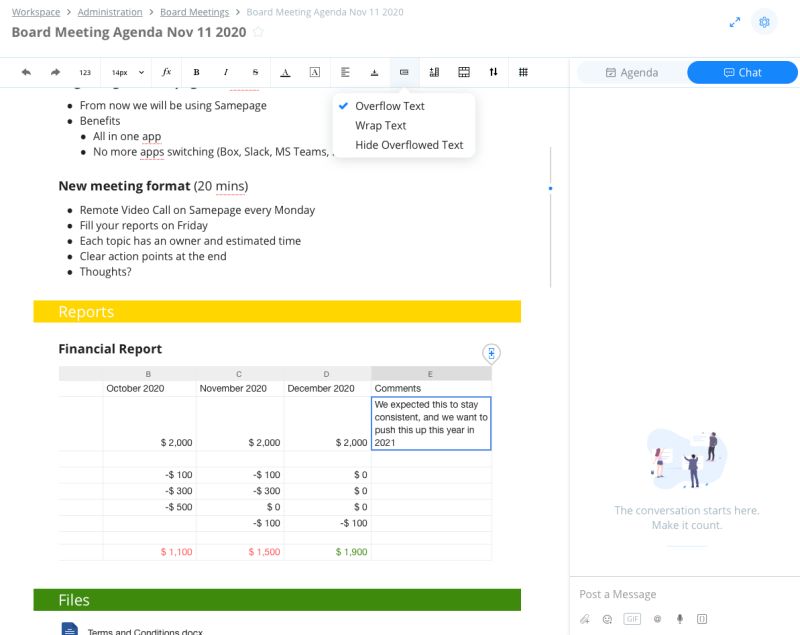800x635 pixels.
Task: Switch to the Agenda tab
Action: [x=630, y=72]
